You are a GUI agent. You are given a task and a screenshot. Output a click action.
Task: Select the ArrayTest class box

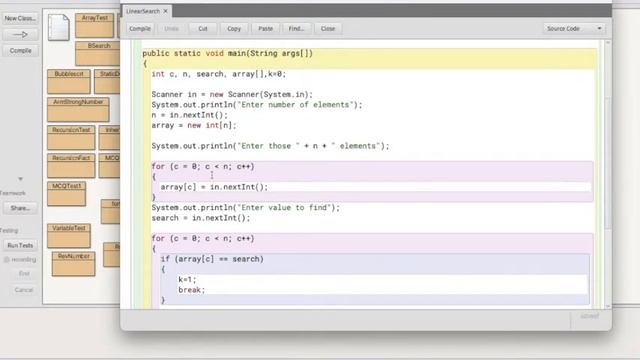tap(95, 25)
